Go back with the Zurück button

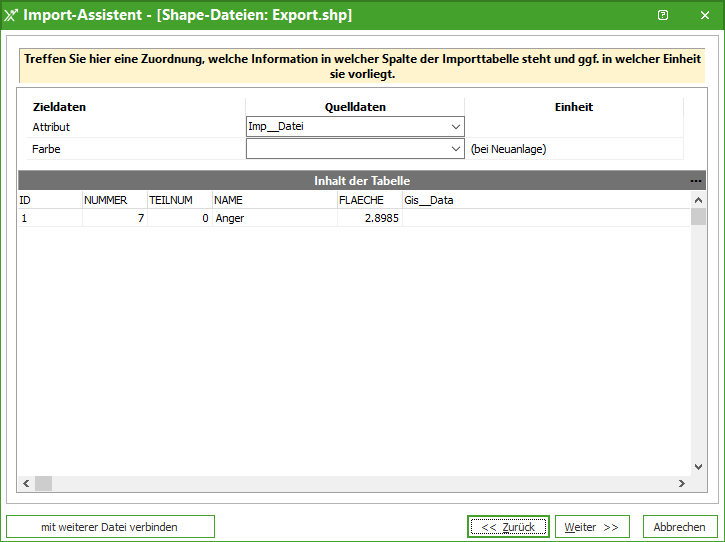(x=508, y=527)
